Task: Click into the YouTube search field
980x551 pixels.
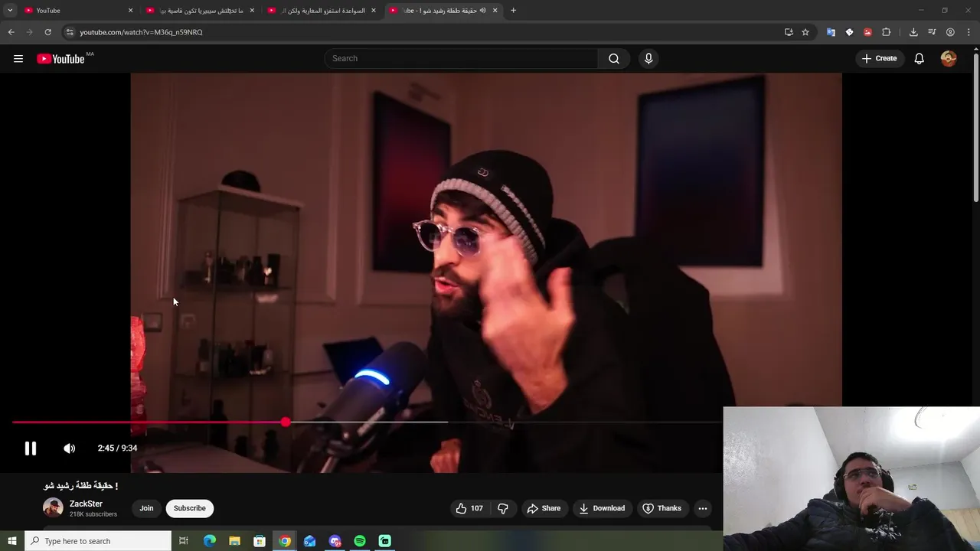Action: 463,59
